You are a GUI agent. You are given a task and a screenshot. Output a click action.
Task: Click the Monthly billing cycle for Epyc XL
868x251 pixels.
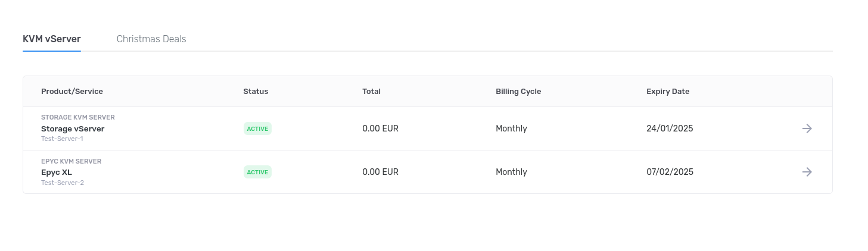511,172
